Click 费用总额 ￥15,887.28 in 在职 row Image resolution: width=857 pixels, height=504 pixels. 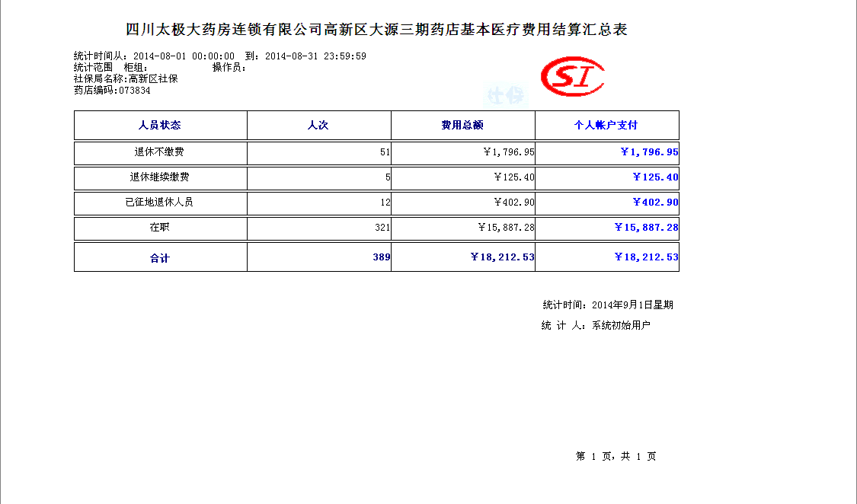point(506,227)
